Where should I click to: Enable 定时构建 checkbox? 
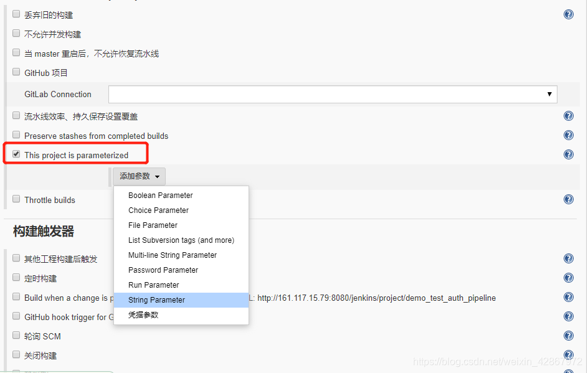pyautogui.click(x=16, y=277)
